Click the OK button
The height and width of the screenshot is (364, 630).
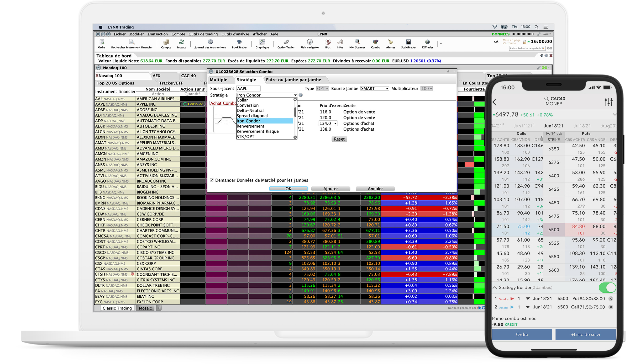click(288, 189)
